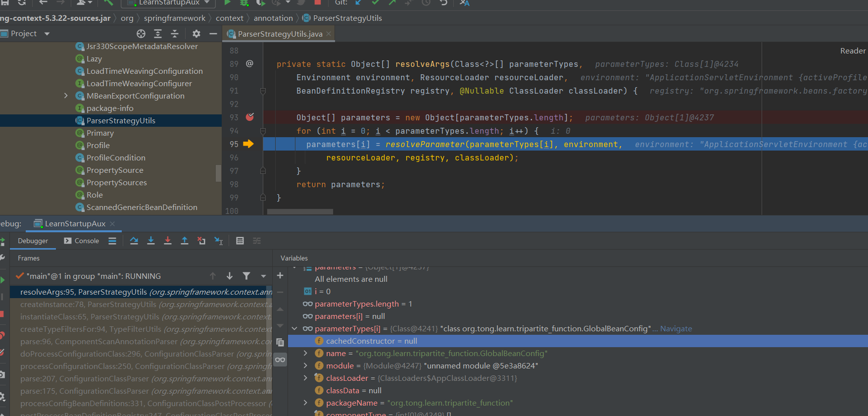Image resolution: width=868 pixels, height=416 pixels.
Task: Expand the name field node
Action: point(305,353)
